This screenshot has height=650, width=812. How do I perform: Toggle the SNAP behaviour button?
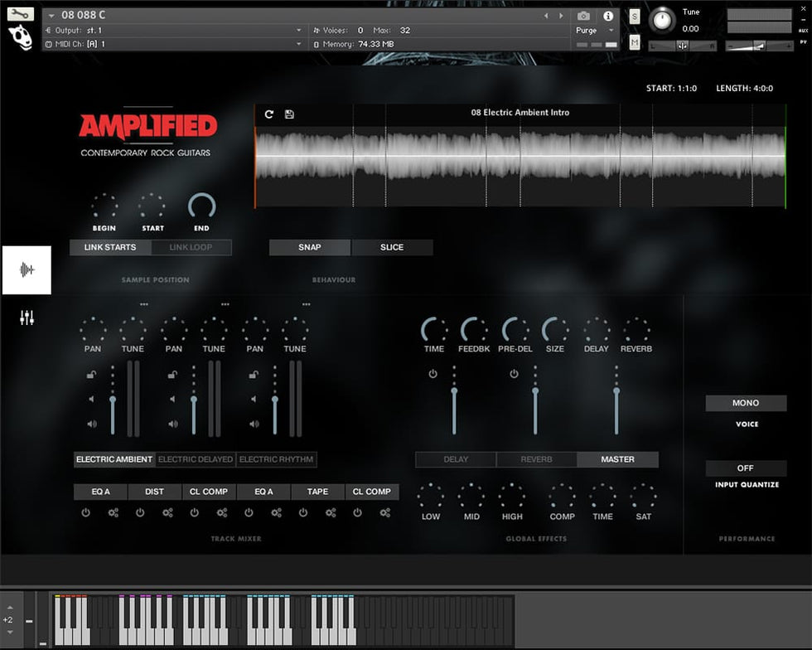[x=310, y=247]
